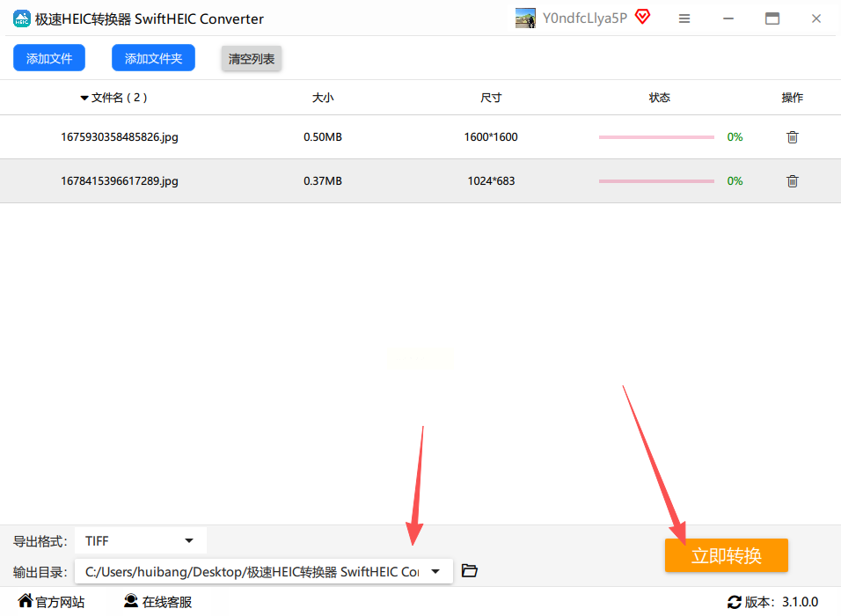Viewport: 841px width, 616px height.
Task: Click the red VIP diamond icon
Action: pos(642,18)
